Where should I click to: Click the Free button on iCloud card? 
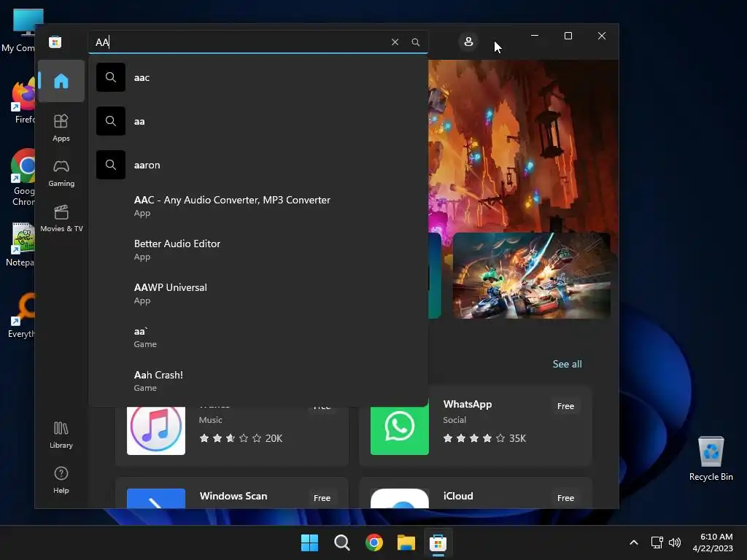[565, 497]
